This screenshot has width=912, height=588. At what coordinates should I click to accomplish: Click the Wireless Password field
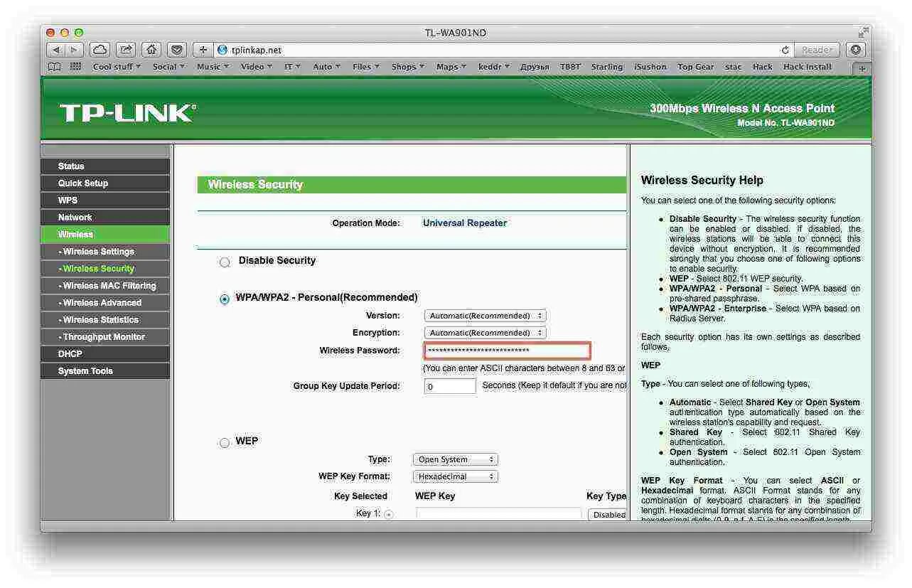click(508, 351)
